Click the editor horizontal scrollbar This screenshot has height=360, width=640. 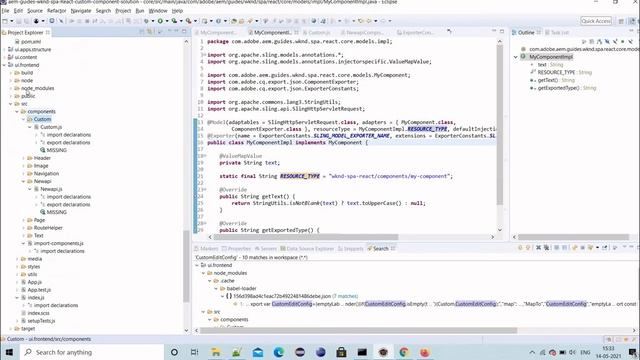point(306,237)
